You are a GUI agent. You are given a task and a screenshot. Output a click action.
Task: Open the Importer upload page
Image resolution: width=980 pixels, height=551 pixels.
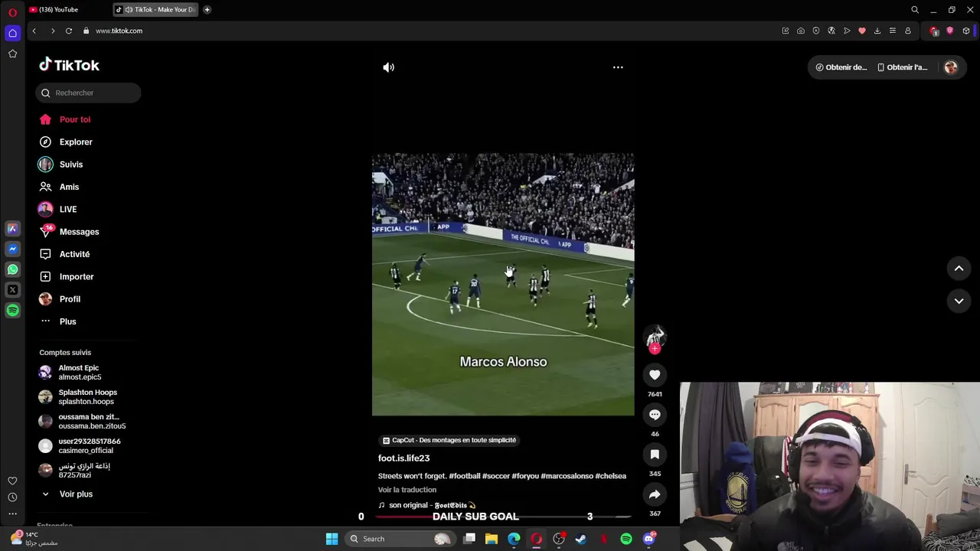[77, 276]
